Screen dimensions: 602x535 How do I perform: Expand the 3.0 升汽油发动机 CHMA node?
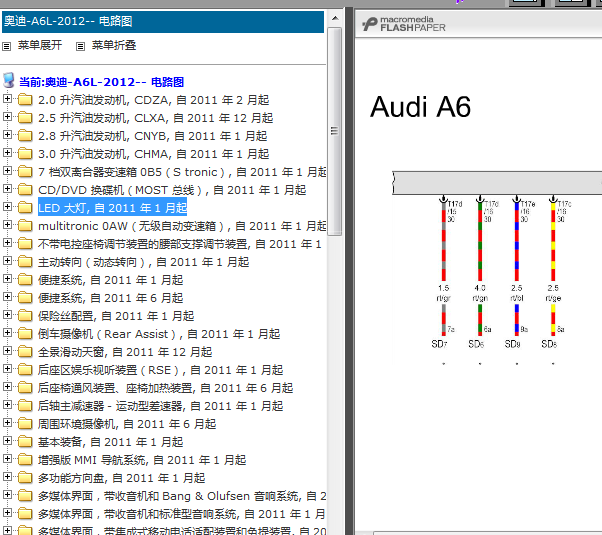click(7, 153)
